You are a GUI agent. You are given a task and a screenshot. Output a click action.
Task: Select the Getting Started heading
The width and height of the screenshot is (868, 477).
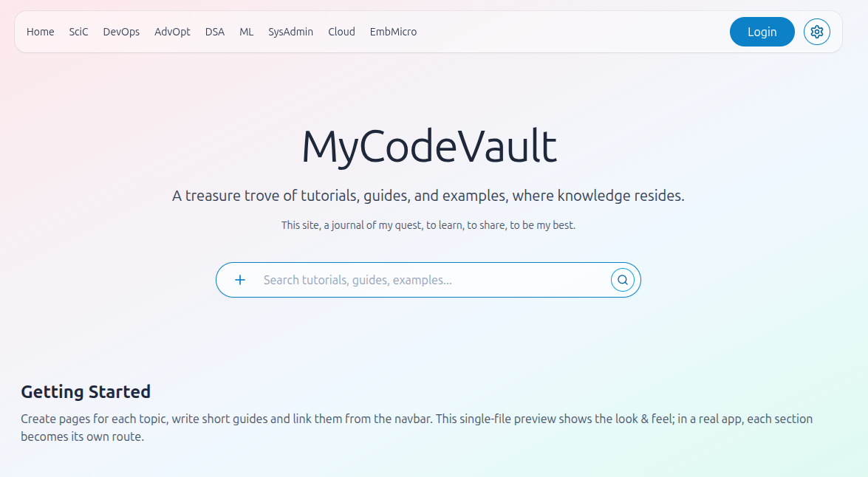pyautogui.click(x=86, y=392)
